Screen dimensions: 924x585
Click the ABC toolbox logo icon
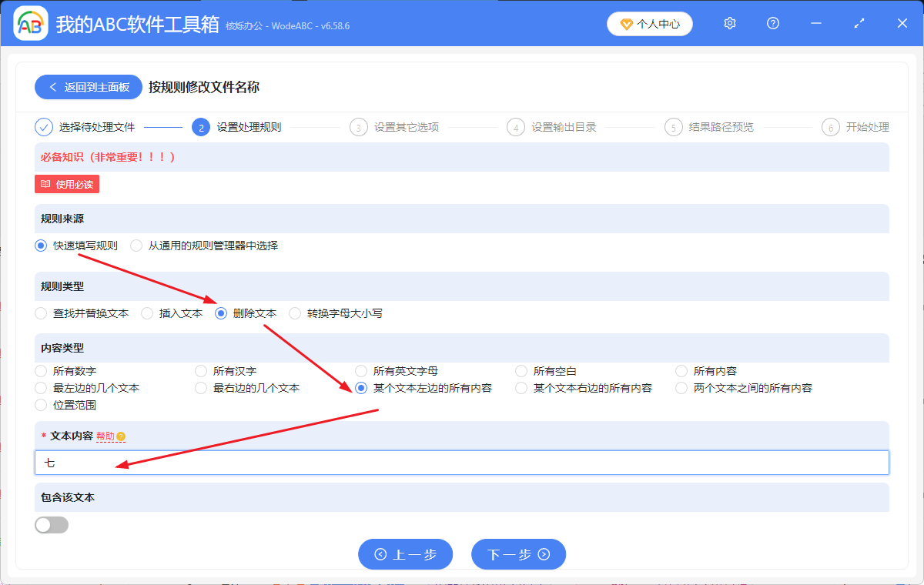coord(29,23)
